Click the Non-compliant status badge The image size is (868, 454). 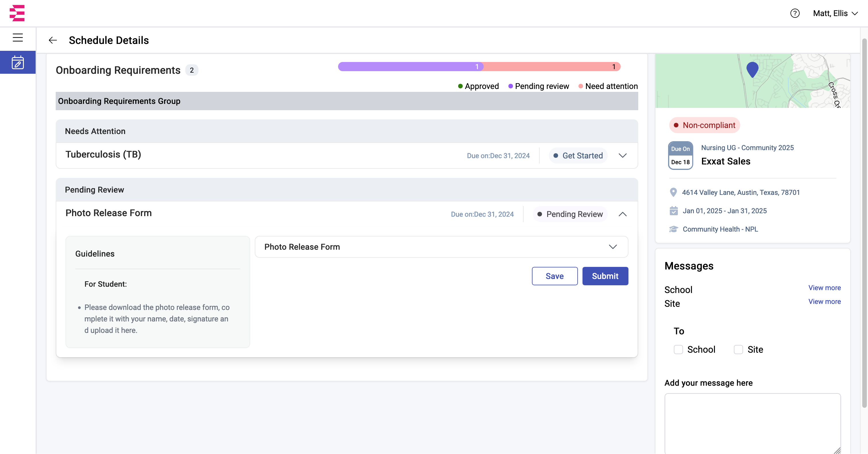coord(705,125)
